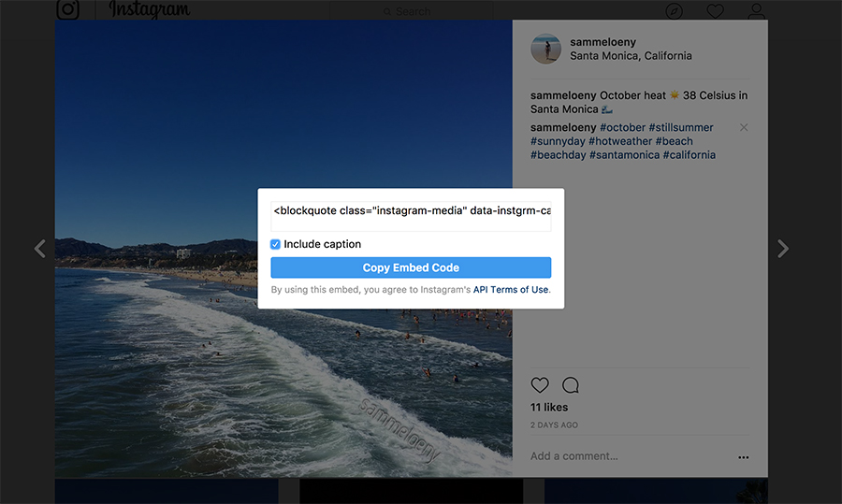Delete the hashtag comment with X icon
The width and height of the screenshot is (842, 504).
click(x=744, y=127)
